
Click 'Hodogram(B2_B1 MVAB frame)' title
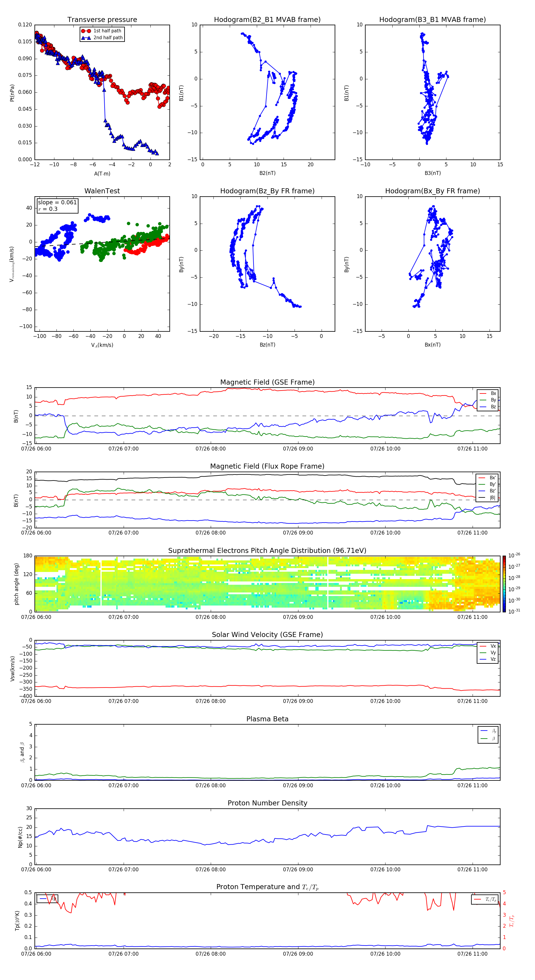point(267,20)
